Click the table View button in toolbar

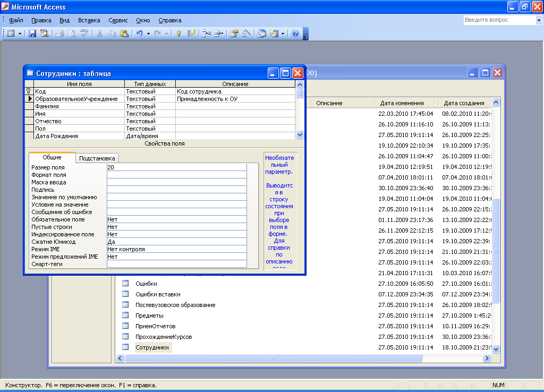[x=11, y=33]
